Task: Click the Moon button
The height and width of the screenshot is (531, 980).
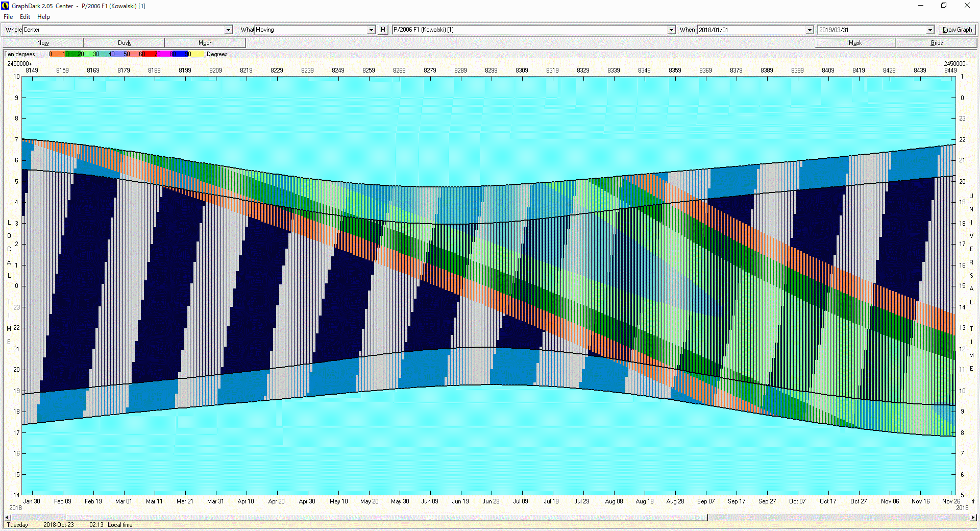Action: 205,43
